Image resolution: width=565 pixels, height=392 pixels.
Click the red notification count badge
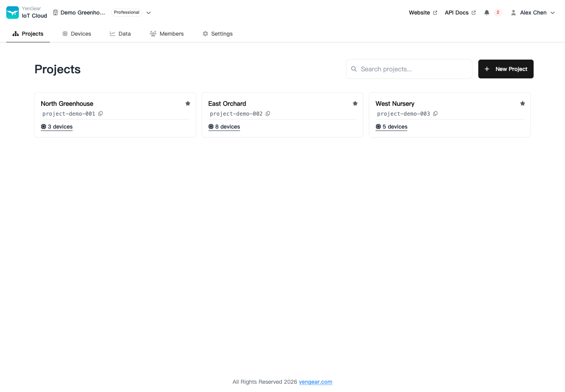point(498,13)
